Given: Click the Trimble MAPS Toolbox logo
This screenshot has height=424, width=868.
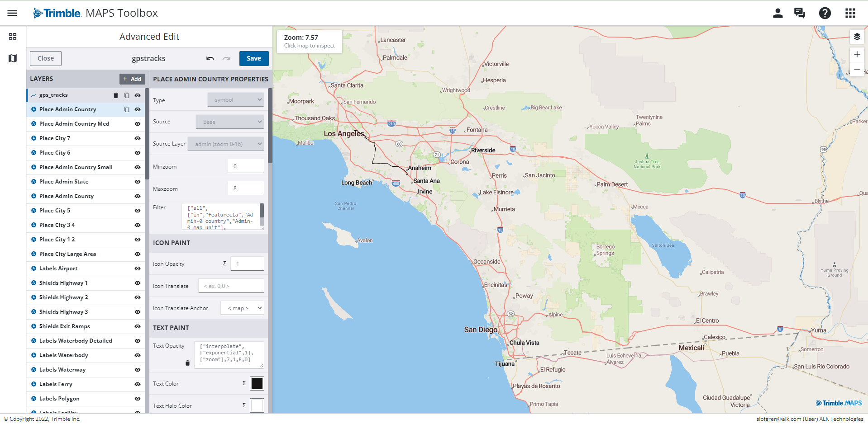Looking at the screenshot, I should [95, 13].
